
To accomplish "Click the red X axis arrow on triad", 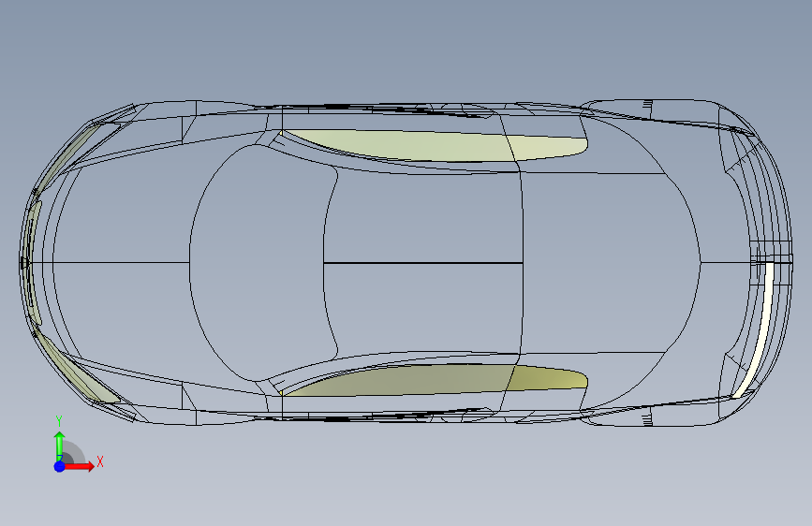I will pyautogui.click(x=80, y=466).
